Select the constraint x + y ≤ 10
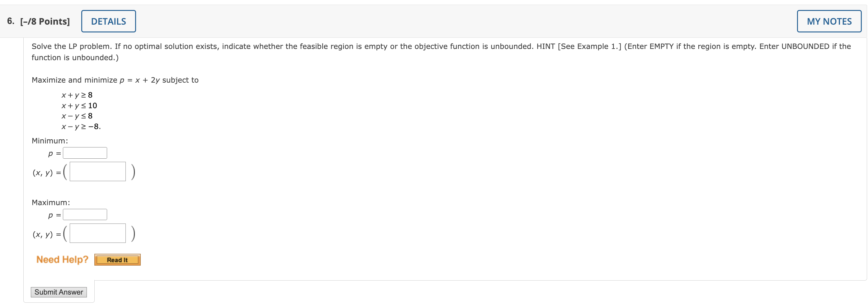The height and width of the screenshot is (308, 868). tap(79, 105)
